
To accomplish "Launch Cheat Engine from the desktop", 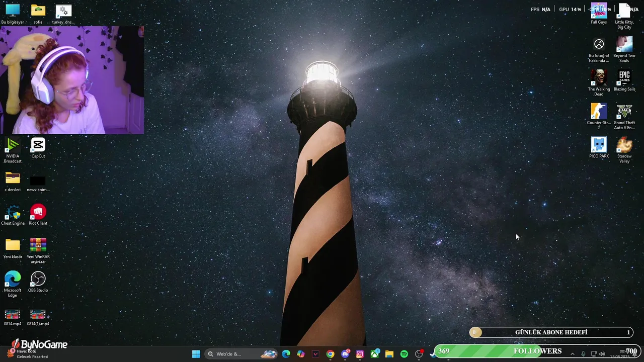I will coord(13,215).
